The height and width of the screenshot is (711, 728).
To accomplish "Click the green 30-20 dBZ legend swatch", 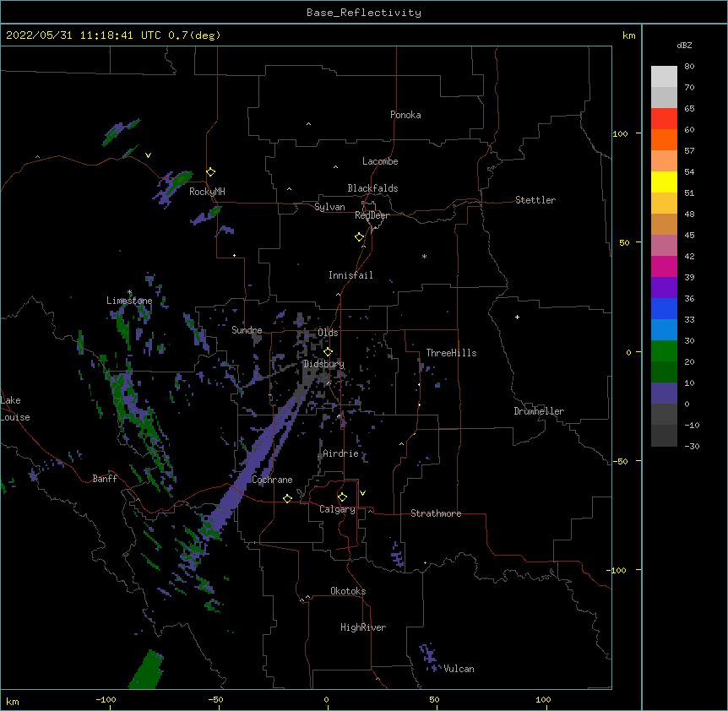I will pyautogui.click(x=664, y=351).
